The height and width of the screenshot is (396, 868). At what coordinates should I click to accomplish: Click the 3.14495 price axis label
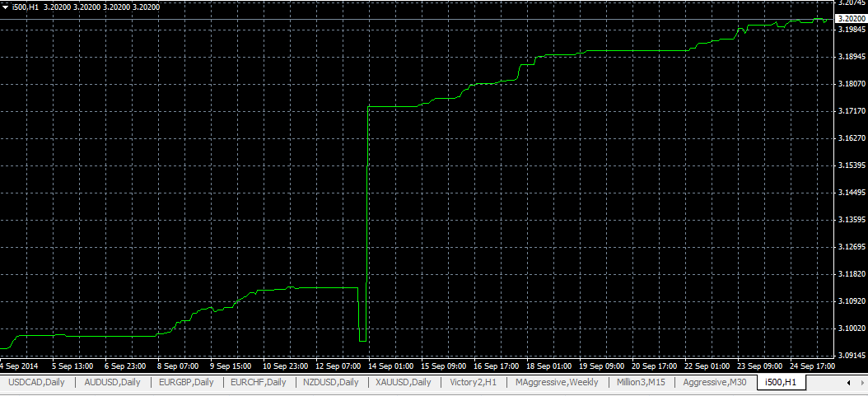[x=852, y=193]
